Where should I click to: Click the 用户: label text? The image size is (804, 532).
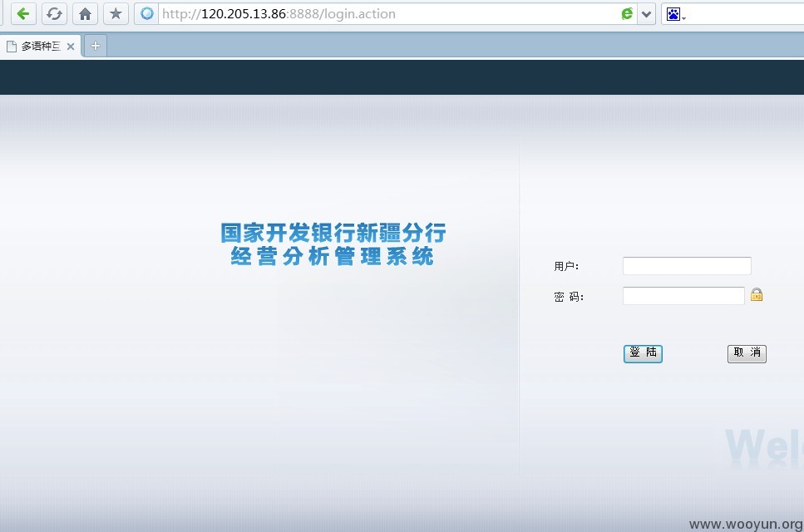pos(566,267)
